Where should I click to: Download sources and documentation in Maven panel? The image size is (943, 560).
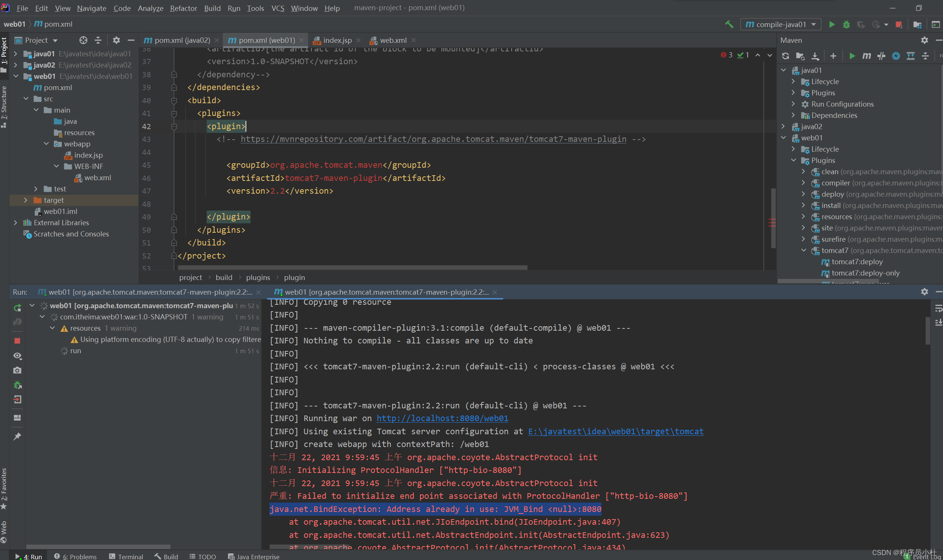point(815,56)
